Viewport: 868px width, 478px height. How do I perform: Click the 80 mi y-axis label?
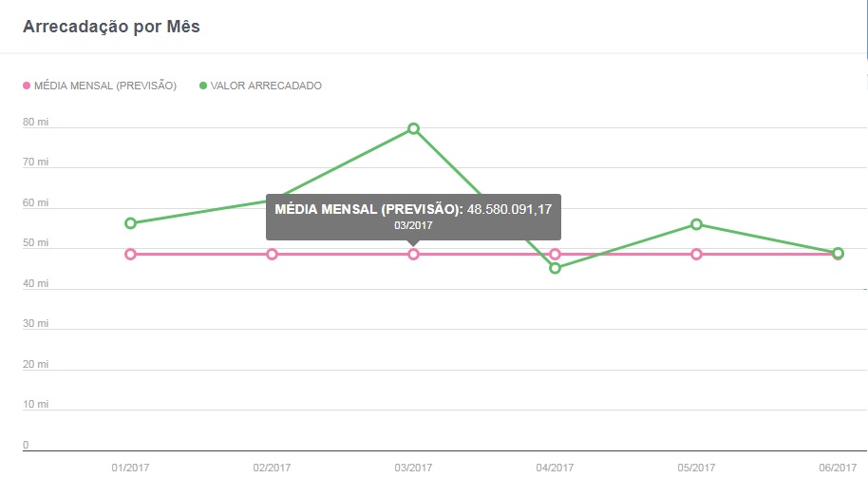point(35,122)
